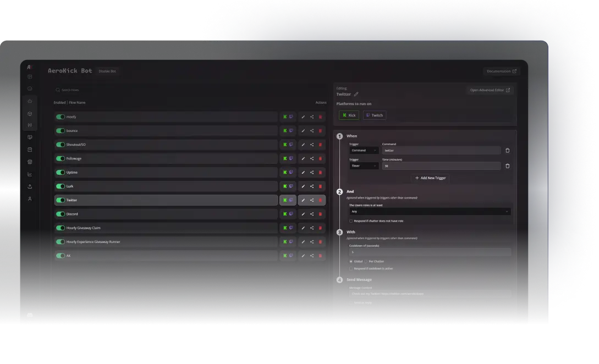Open the edit pencil for the Lurk flow
The width and height of the screenshot is (599, 364).
tap(303, 186)
